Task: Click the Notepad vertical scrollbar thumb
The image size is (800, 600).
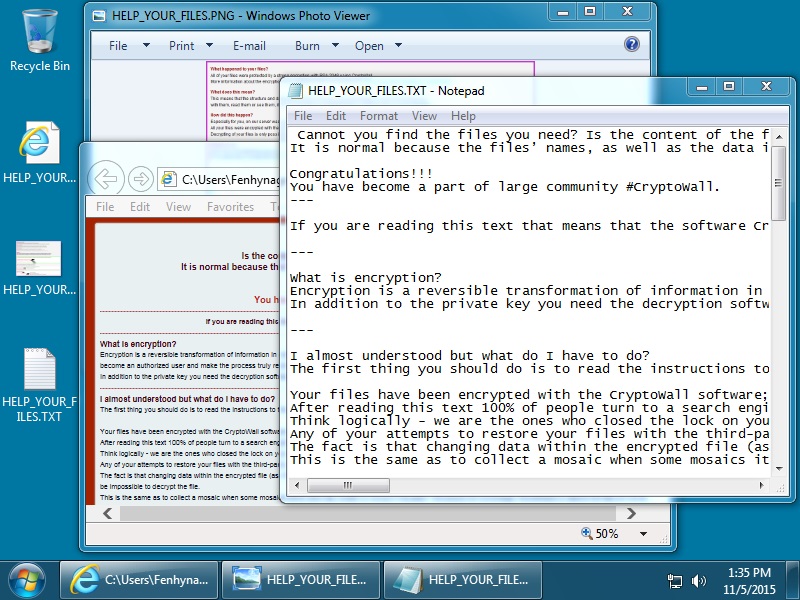Action: tap(779, 183)
